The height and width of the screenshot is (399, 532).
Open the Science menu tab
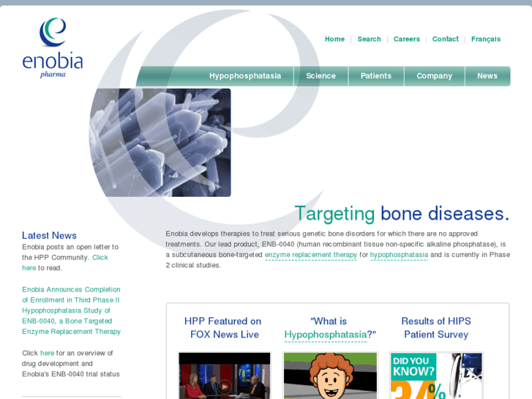pyautogui.click(x=321, y=75)
